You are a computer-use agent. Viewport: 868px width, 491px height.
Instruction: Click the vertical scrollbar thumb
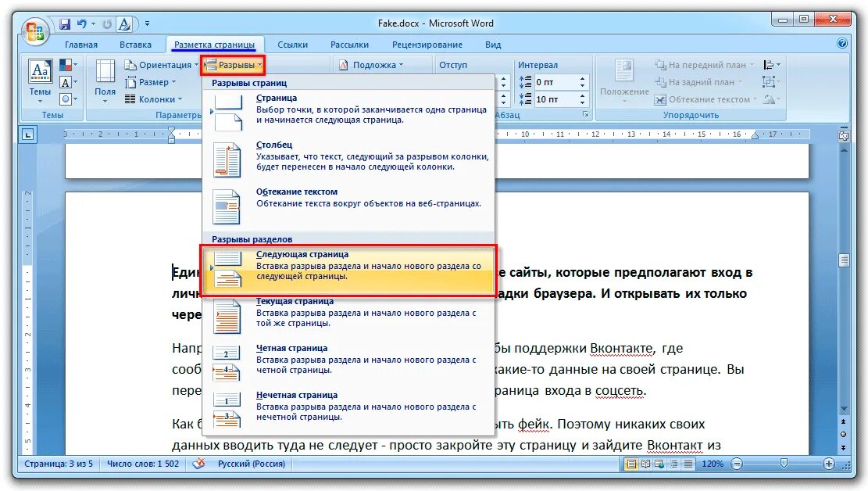[x=844, y=260]
